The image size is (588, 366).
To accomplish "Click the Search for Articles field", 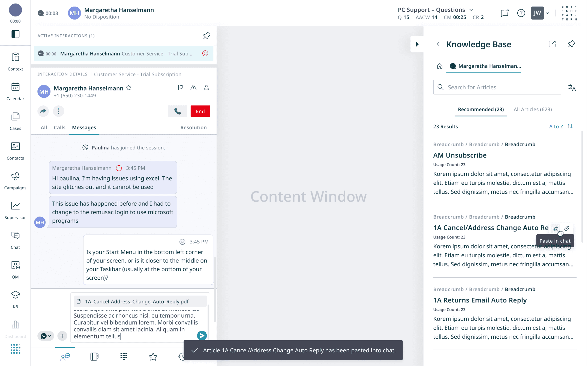I will [497, 87].
